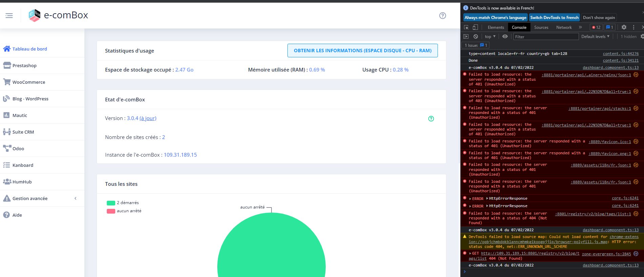Click green help icon beside Version
Image resolution: width=644 pixels, height=277 pixels.
[x=431, y=119]
